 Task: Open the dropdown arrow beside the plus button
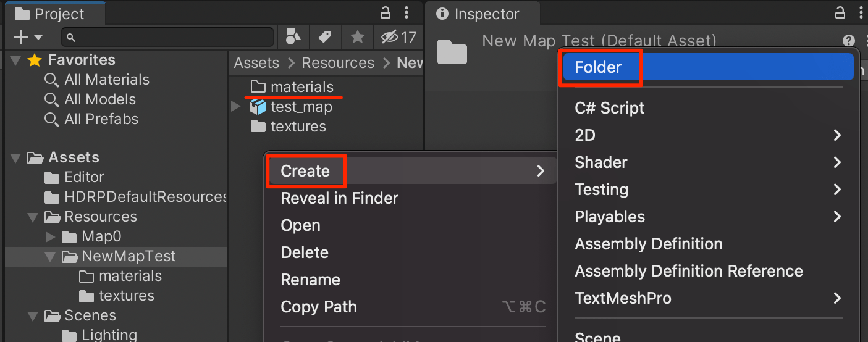[38, 38]
